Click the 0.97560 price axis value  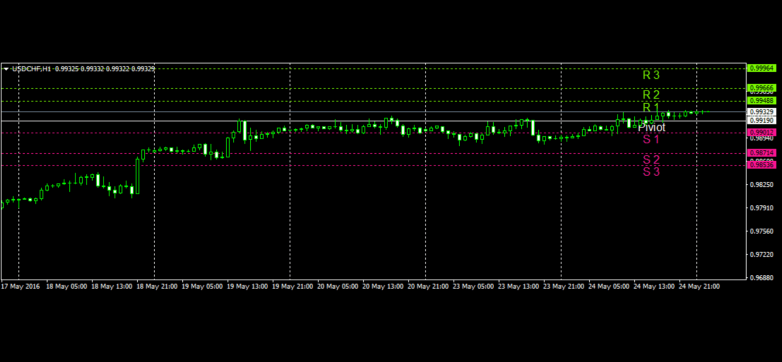763,231
